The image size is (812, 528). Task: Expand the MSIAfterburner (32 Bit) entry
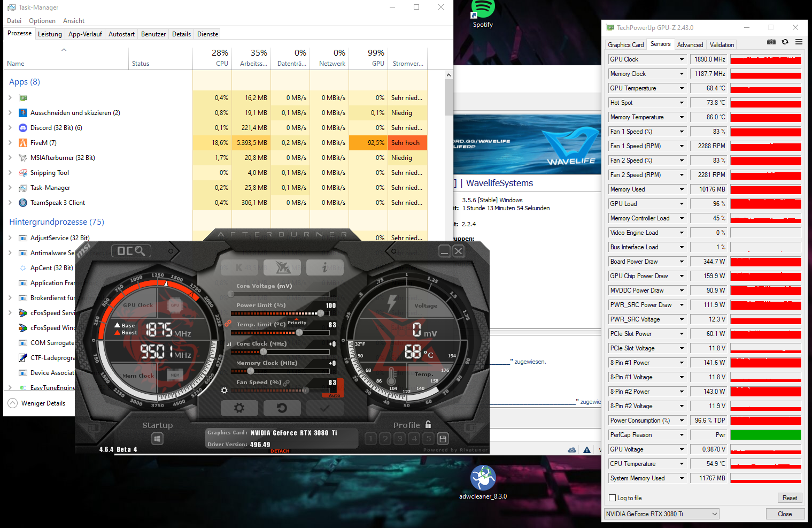(x=10, y=158)
